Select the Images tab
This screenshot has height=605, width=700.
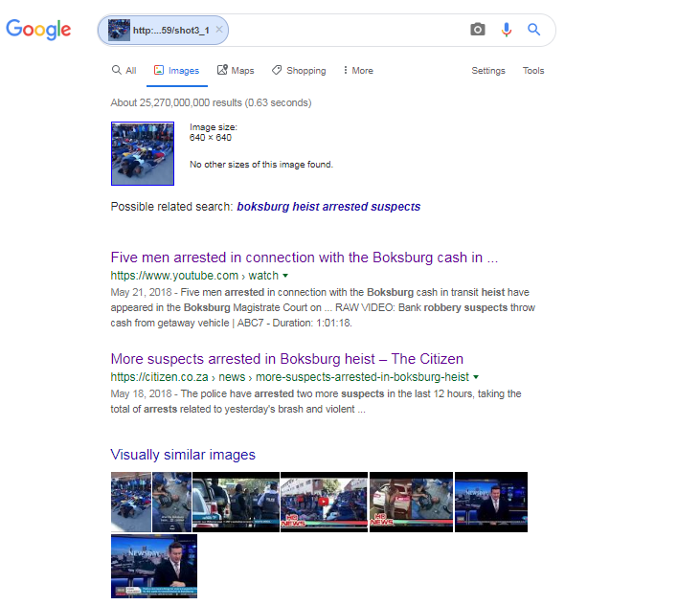pyautogui.click(x=177, y=71)
